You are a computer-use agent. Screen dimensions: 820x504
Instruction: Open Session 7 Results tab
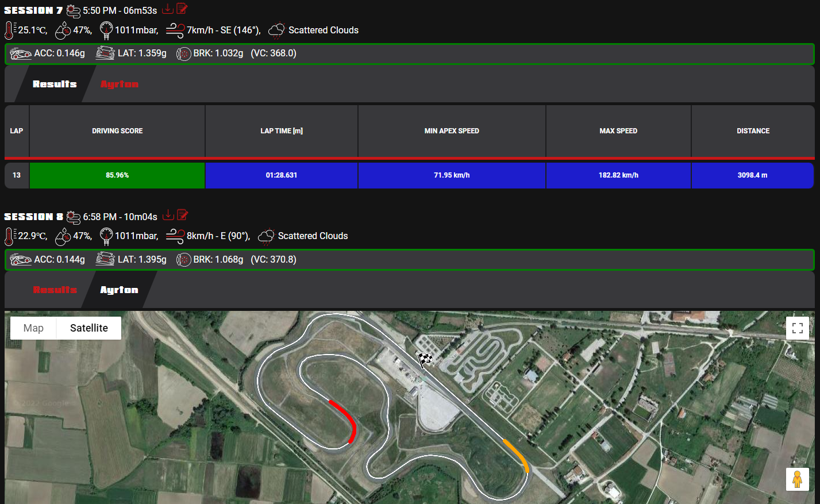coord(55,84)
